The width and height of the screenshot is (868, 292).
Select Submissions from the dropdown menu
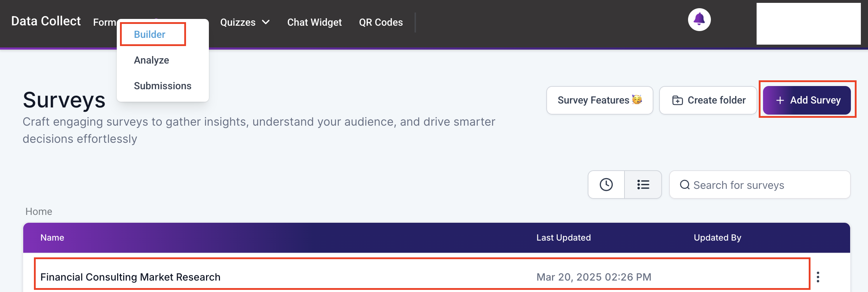click(x=162, y=86)
